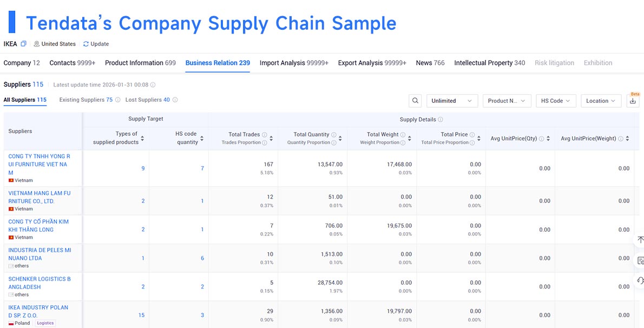
Task: Open CONG TY CO PHAN KIM KHI supplier
Action: point(38,226)
